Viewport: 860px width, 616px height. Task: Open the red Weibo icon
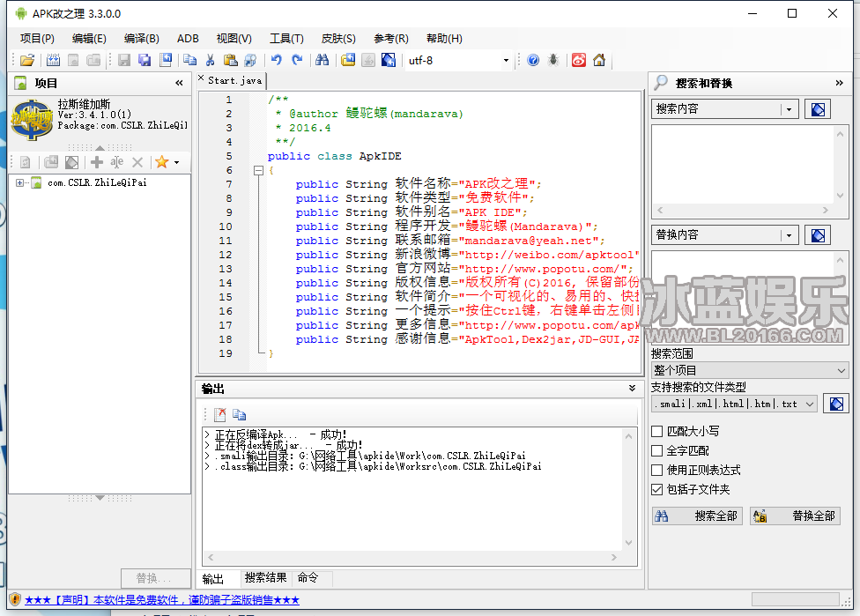[579, 60]
